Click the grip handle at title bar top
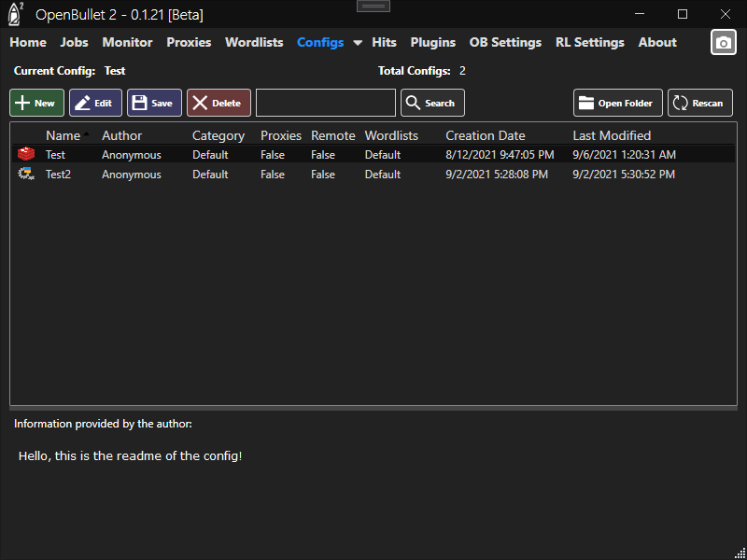This screenshot has width=747, height=560. pos(373,6)
